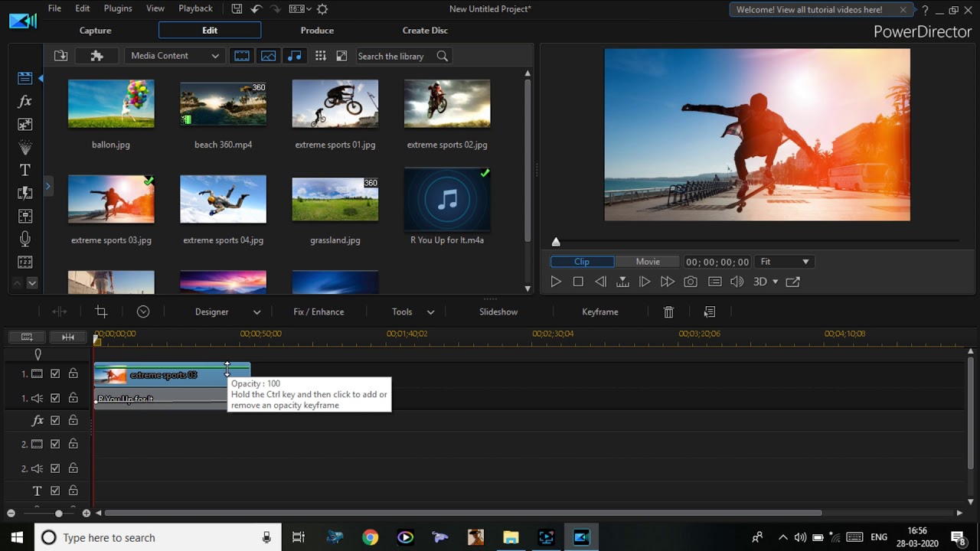The height and width of the screenshot is (551, 980).
Task: Open the preferences gear icon in title bar
Action: pos(322,9)
